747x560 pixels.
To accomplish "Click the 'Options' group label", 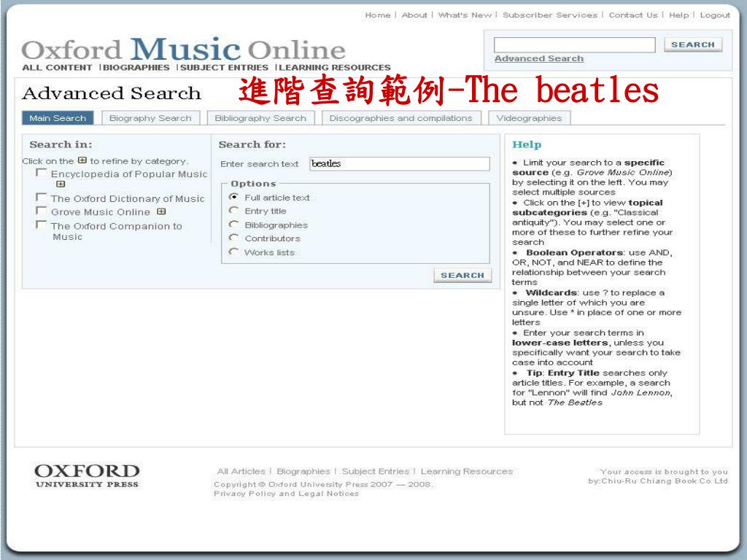I will [253, 184].
